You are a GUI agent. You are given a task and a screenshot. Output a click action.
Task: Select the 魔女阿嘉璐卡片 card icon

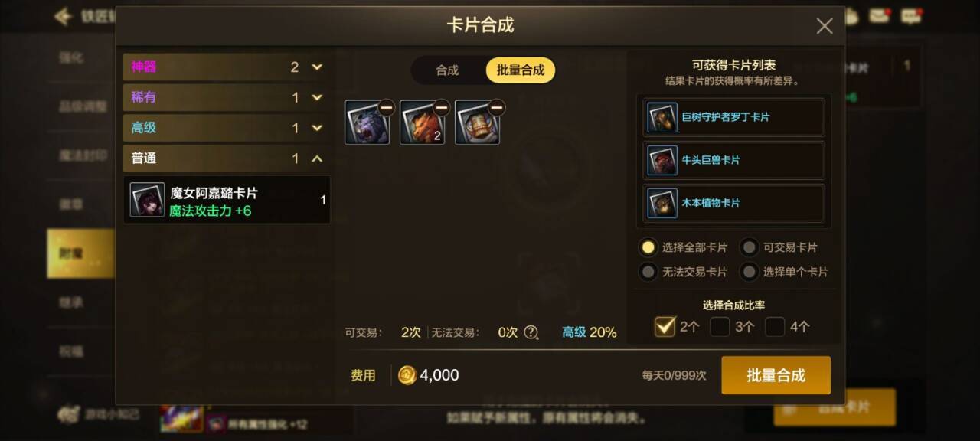[147, 200]
